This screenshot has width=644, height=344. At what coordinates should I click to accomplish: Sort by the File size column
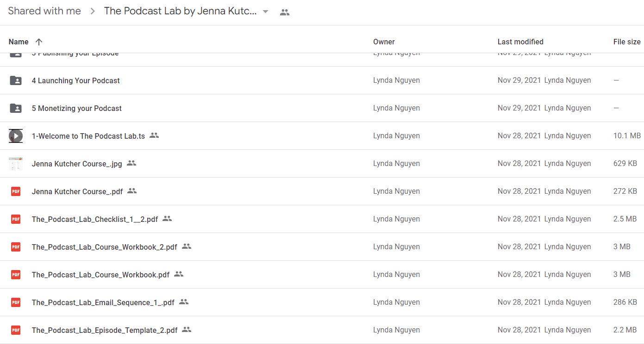627,42
